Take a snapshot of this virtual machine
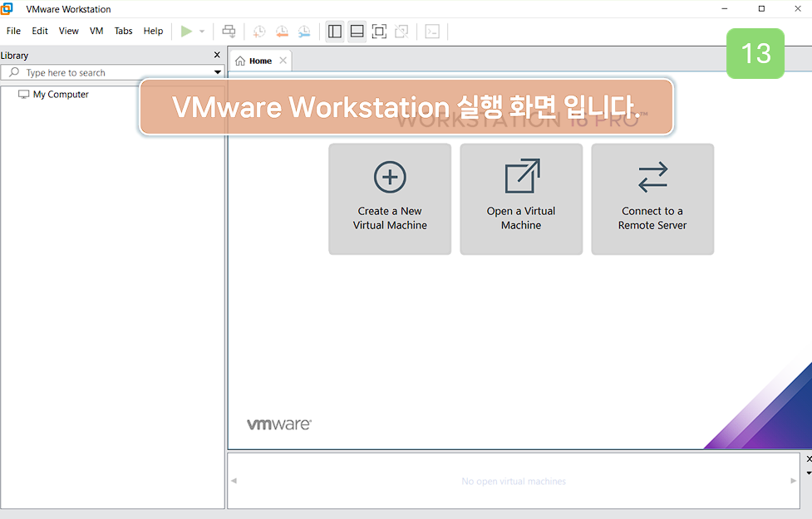The height and width of the screenshot is (519, 812). [258, 31]
